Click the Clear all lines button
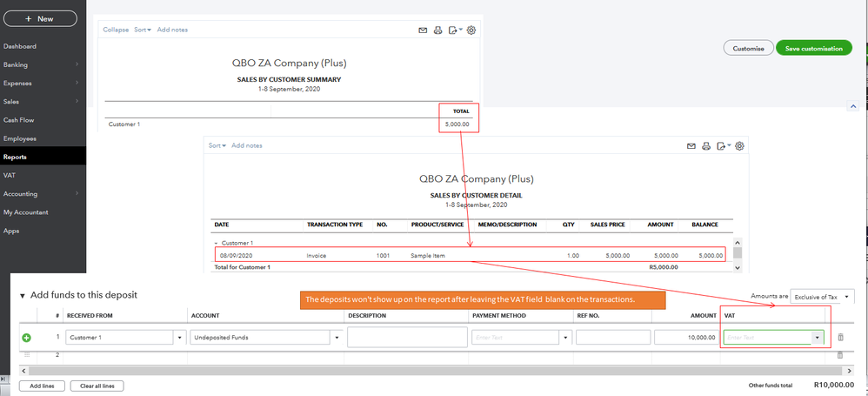The width and height of the screenshot is (868, 396). click(x=97, y=386)
